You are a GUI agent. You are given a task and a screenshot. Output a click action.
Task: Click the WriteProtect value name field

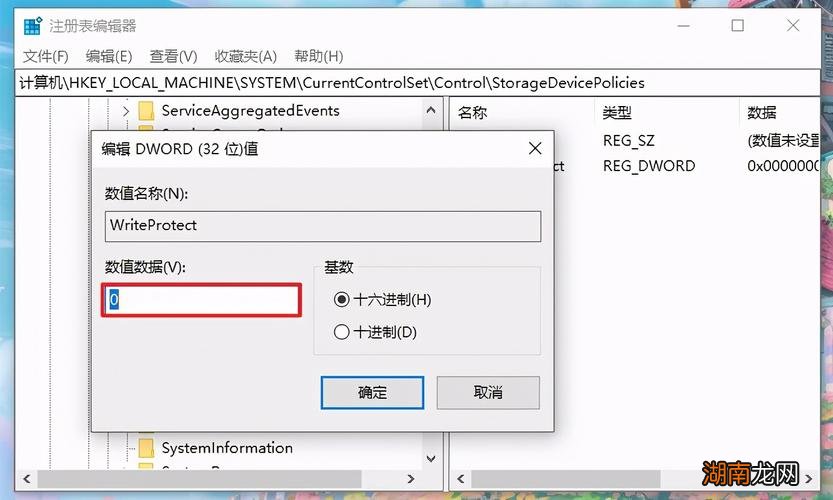click(x=323, y=226)
